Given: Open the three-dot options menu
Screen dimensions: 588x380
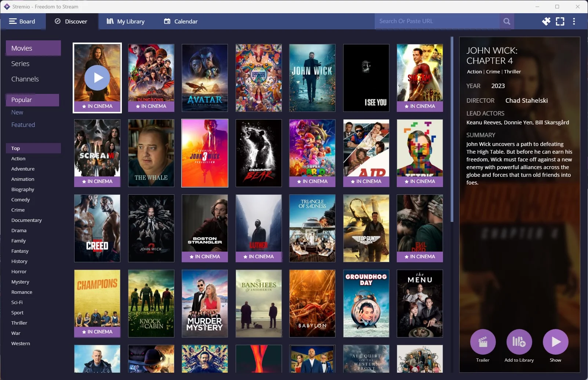Looking at the screenshot, I should pyautogui.click(x=574, y=21).
